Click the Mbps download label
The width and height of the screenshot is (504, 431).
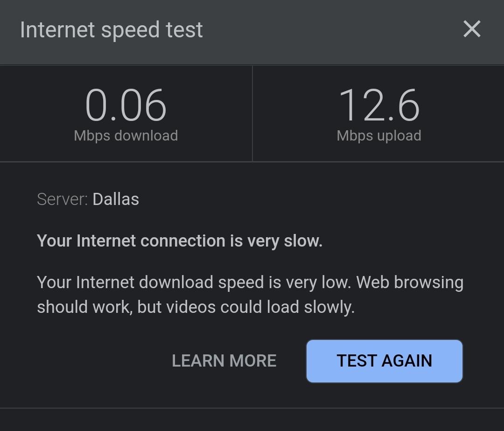pyautogui.click(x=126, y=136)
